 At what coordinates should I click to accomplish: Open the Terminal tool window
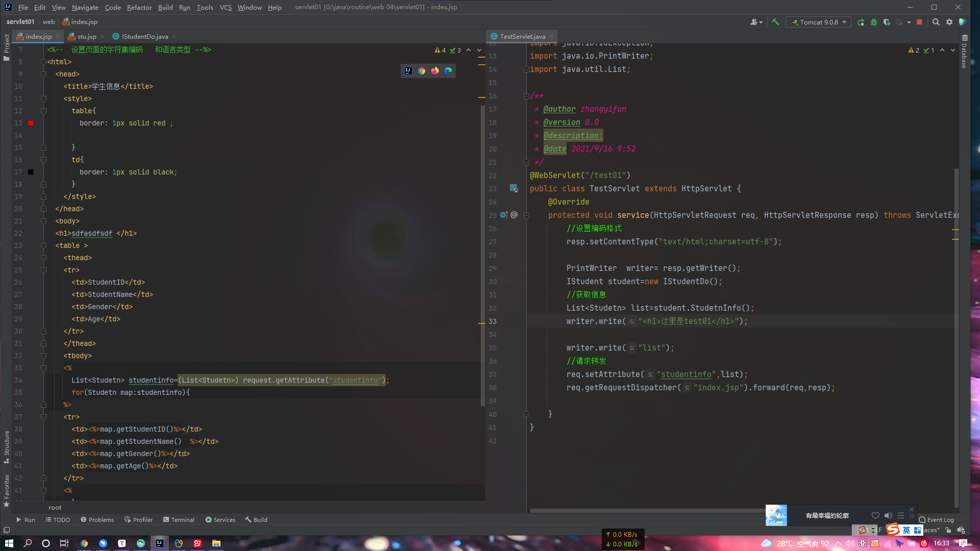179,519
